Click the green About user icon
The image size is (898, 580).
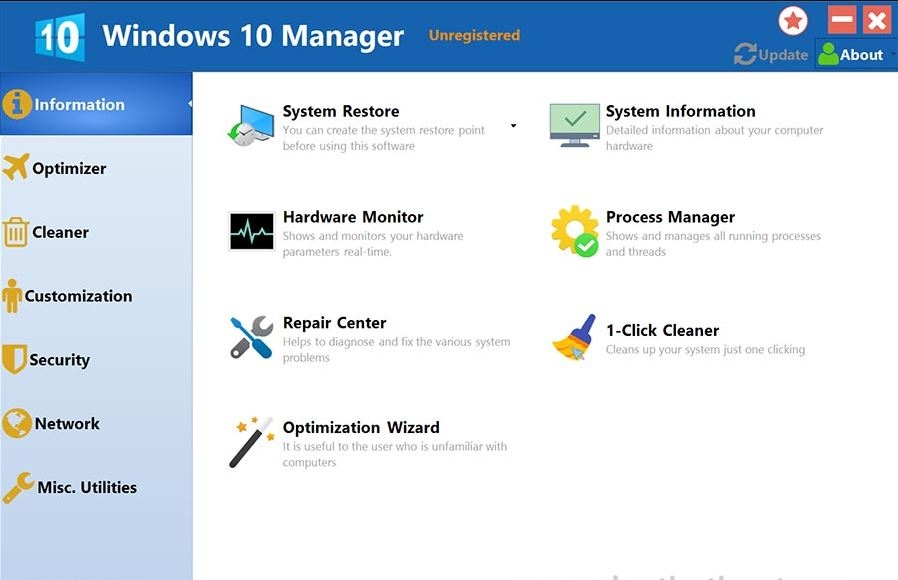click(x=828, y=54)
